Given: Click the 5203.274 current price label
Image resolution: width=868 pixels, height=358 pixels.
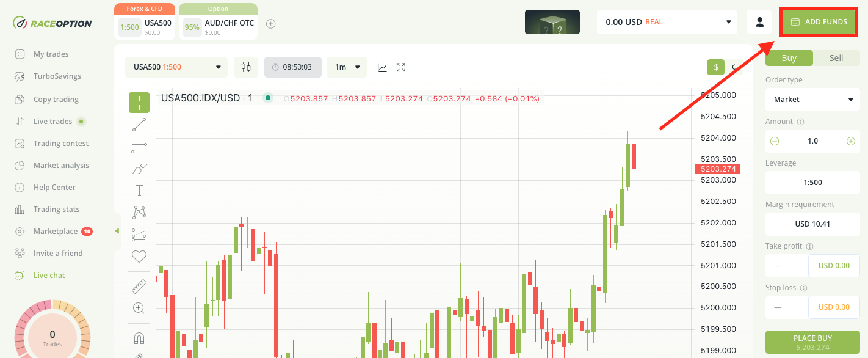Looking at the screenshot, I should 718,169.
